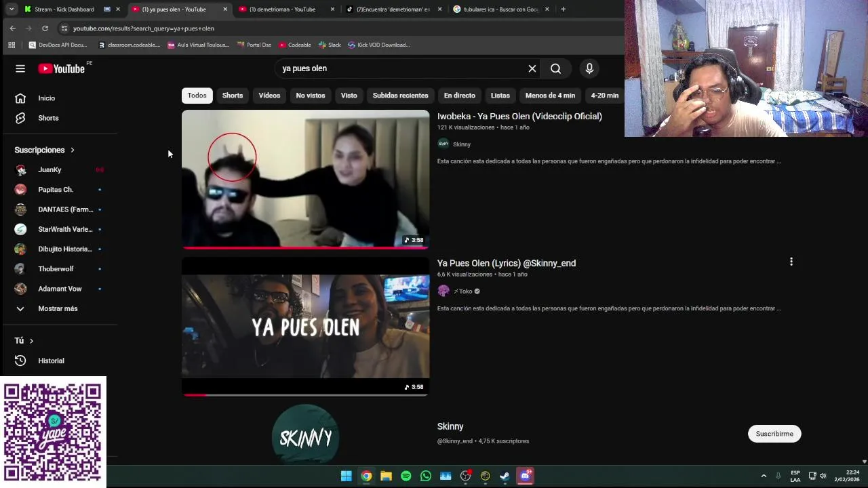Open the Aula Virtual Toulouse bookmark
Screen dimensions: 868x488
(x=198, y=45)
